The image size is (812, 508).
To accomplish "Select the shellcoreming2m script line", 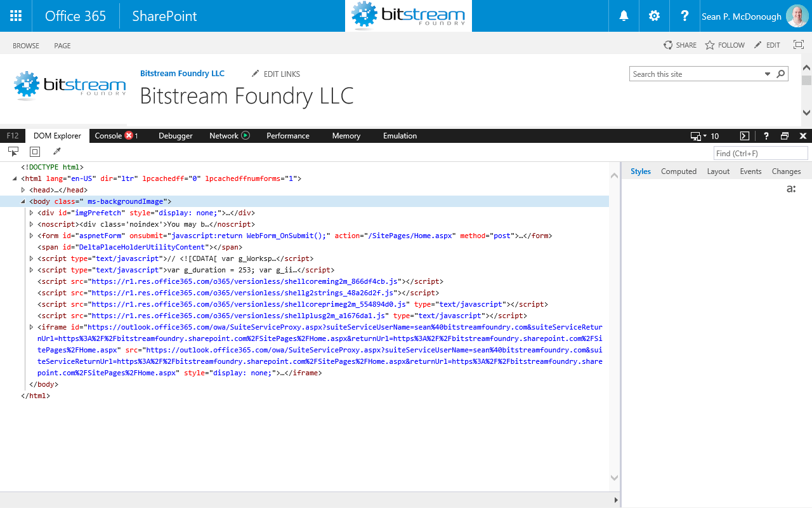I will [x=240, y=281].
